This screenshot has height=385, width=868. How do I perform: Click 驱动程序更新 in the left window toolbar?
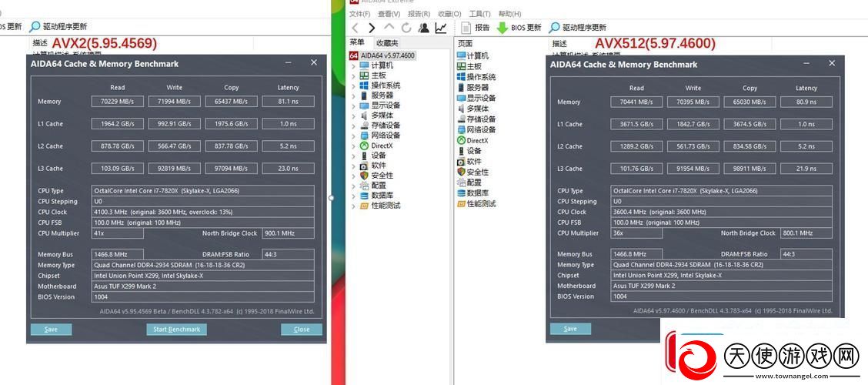coord(58,27)
